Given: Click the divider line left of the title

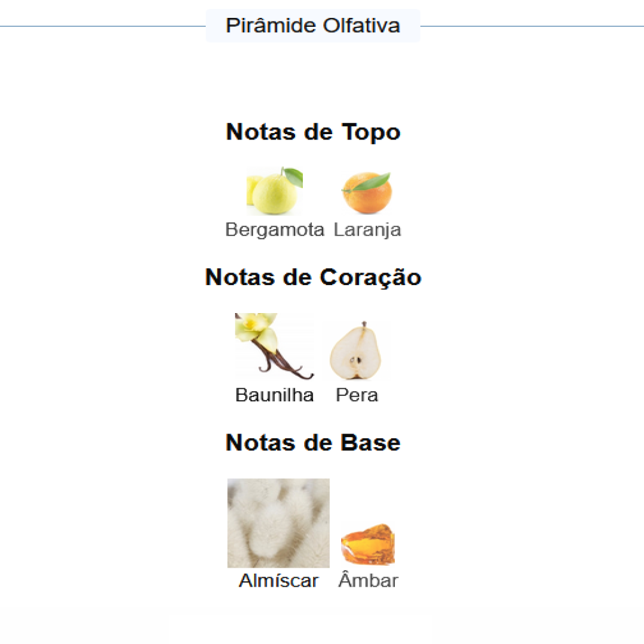Looking at the screenshot, I should point(101,26).
